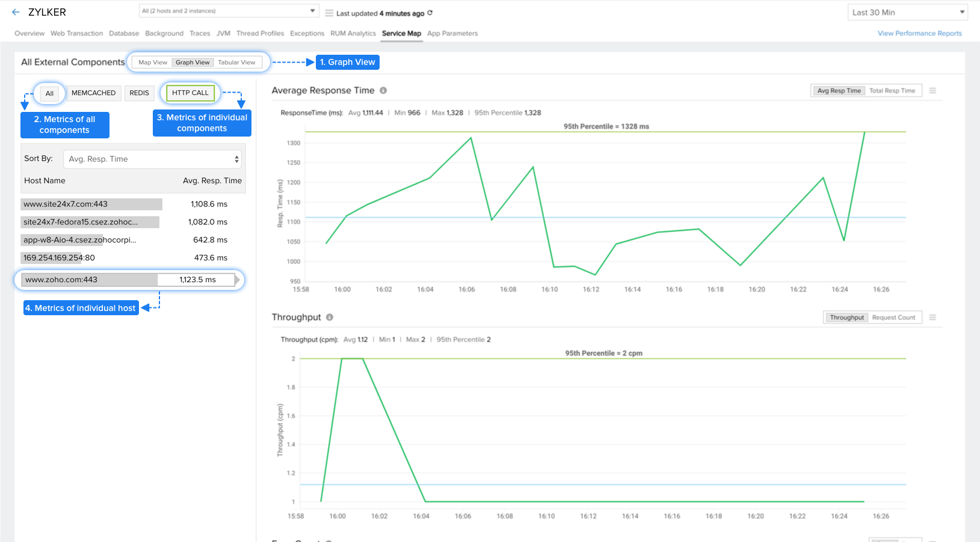Go back using the arrow beside ZYLKER
980x542 pixels.
pyautogui.click(x=16, y=12)
